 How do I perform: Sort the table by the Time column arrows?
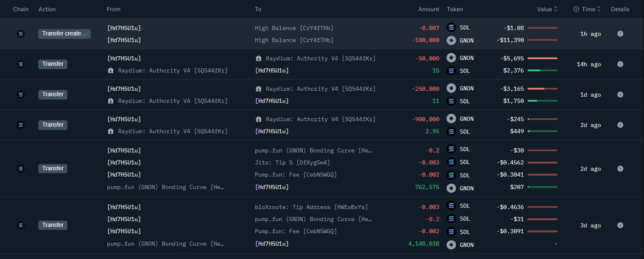pyautogui.click(x=598, y=9)
